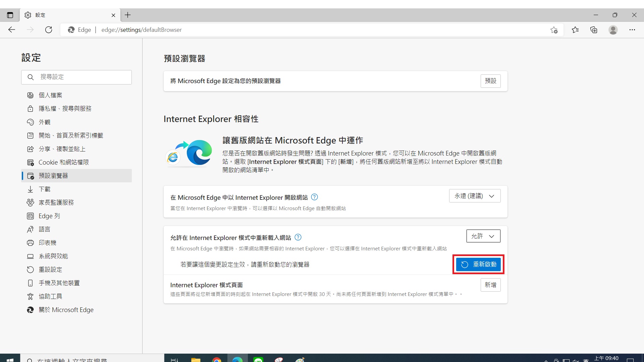Viewport: 644px width, 362px height.
Task: Open 關於 Microsoft Edge section
Action: tap(76, 310)
